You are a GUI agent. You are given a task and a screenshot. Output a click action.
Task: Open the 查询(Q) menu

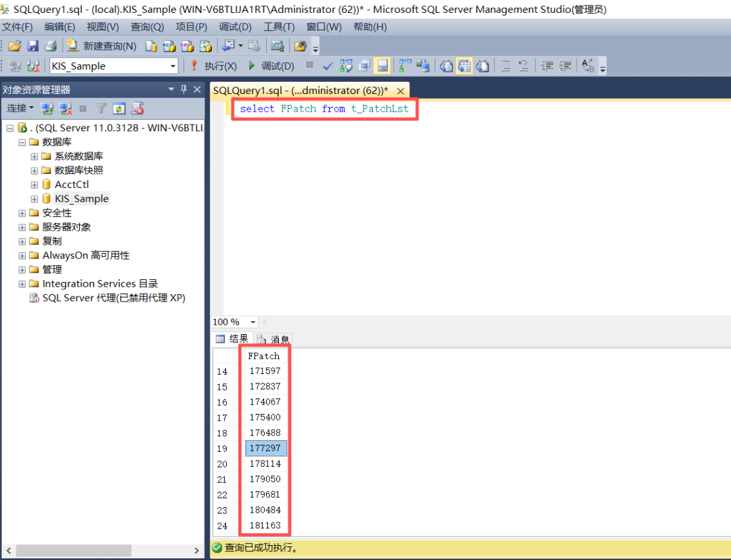[x=147, y=27]
